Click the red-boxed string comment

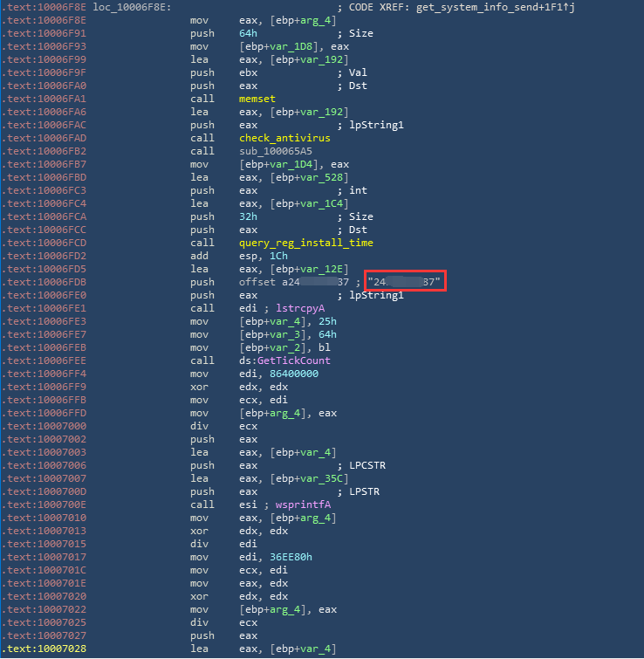405,282
